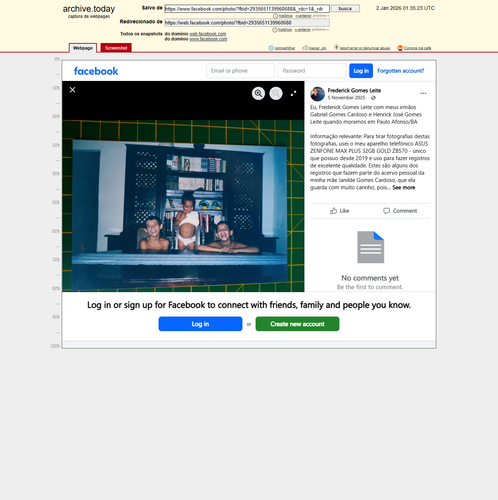Screen dimensions: 498x500
Task: Click the public audience globe icon
Action: [x=373, y=98]
